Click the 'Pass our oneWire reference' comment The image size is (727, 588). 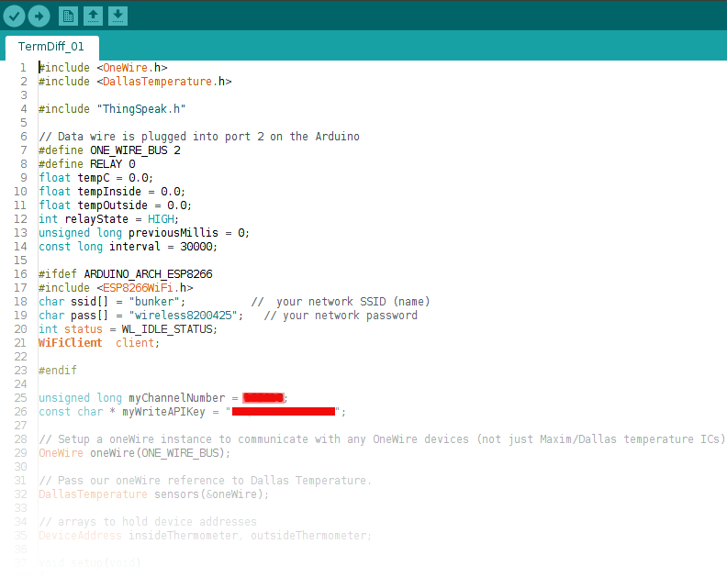(205, 481)
